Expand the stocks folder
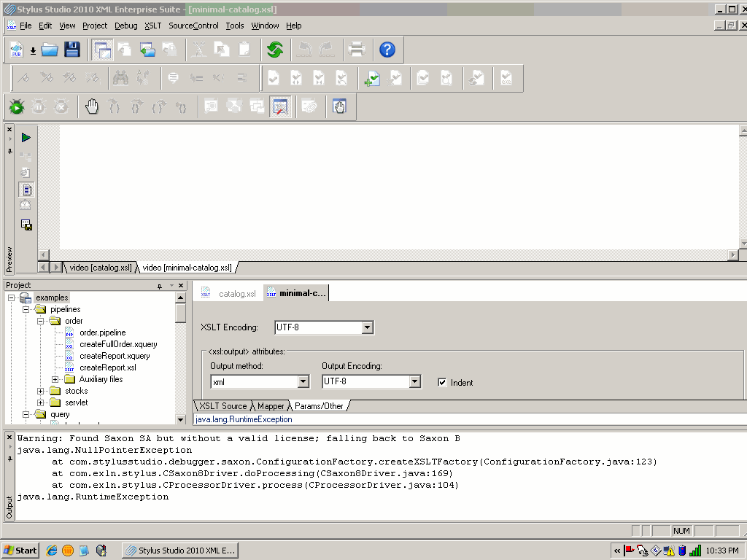Screen dimensions: 747x560 (x=41, y=391)
